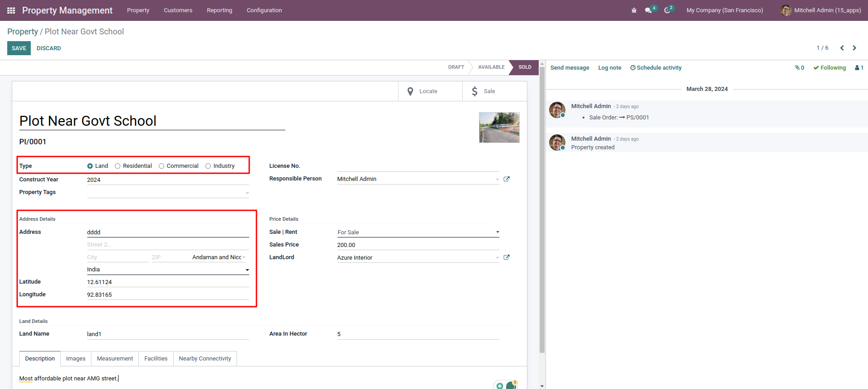Toggle the Following button

(830, 68)
